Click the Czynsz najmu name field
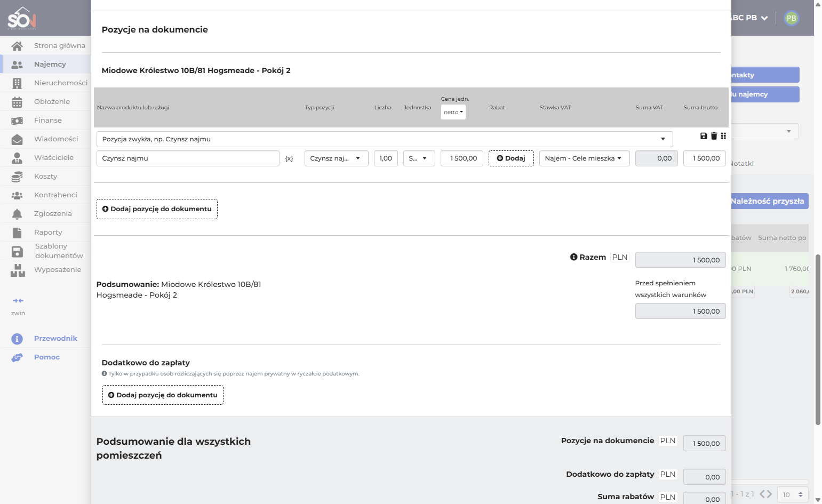The image size is (822, 504). point(188,158)
